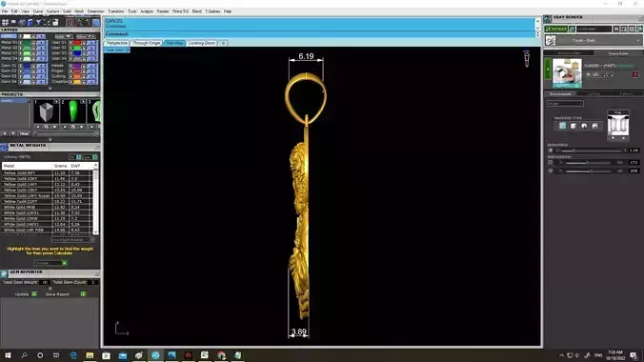
Task: Open Microsoft Edge from the taskbar
Action: (x=73, y=355)
